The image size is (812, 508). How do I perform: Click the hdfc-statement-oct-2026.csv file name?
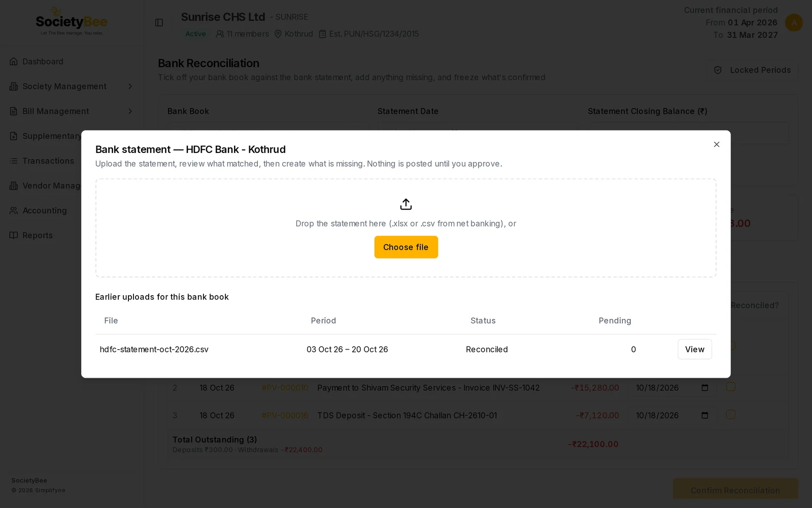point(154,350)
